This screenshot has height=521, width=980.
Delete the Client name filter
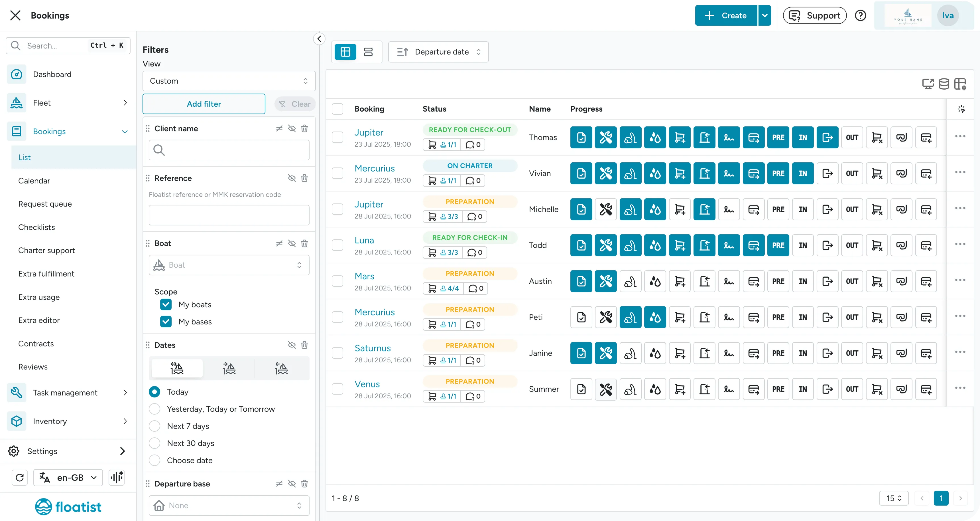pyautogui.click(x=304, y=128)
